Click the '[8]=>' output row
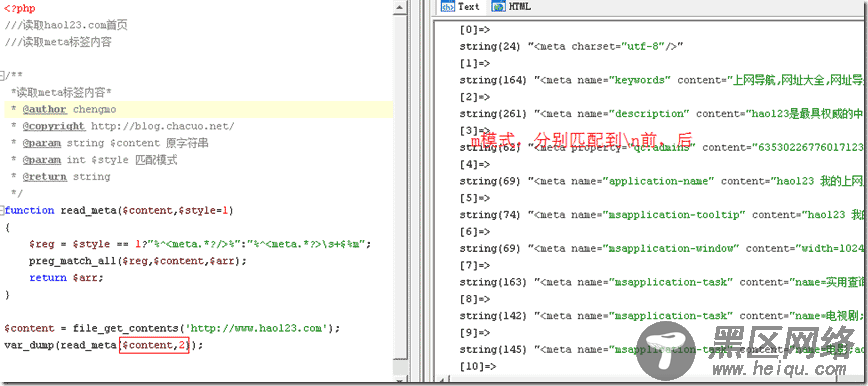The image size is (868, 386). pyautogui.click(x=475, y=299)
